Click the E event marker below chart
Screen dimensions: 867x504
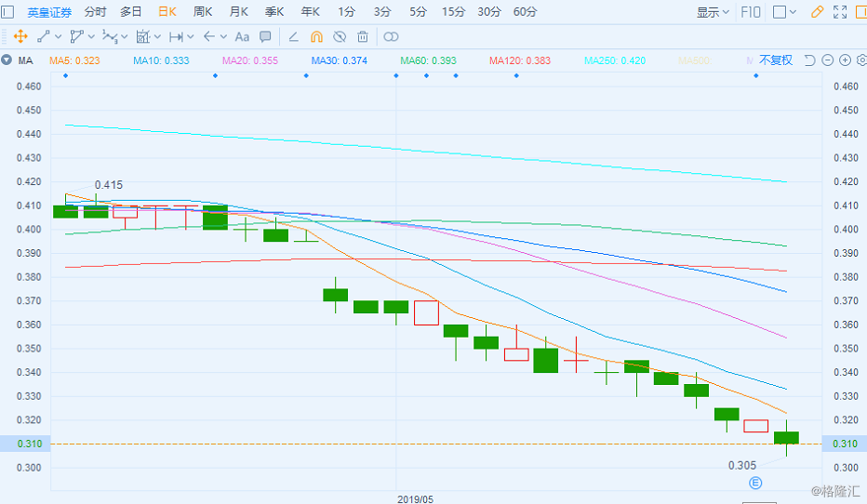[756, 483]
